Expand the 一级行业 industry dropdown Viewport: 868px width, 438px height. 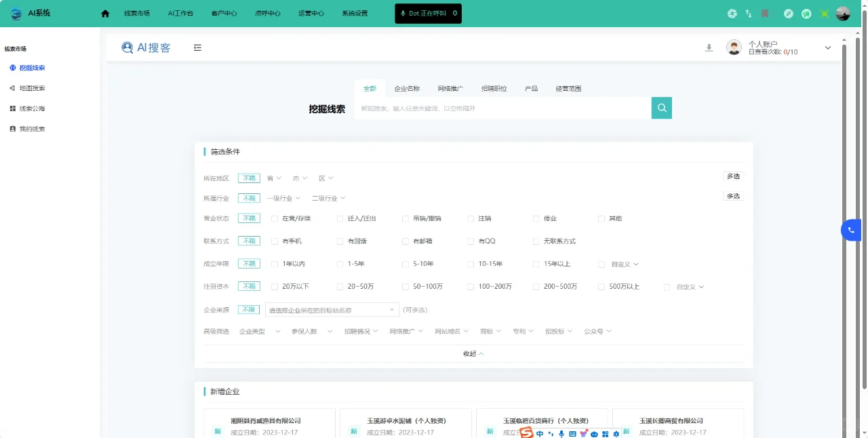tap(283, 199)
